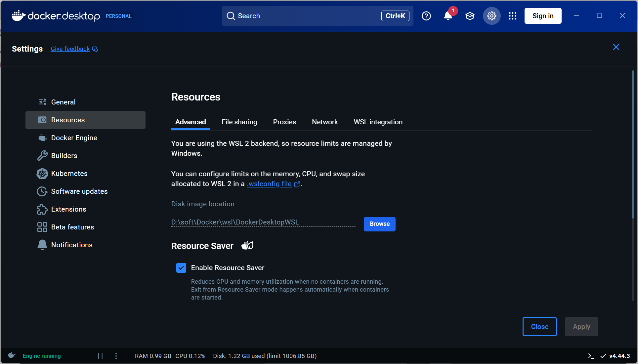Image resolution: width=638 pixels, height=364 pixels.
Task: Click the Docker Engine icon in sidebar
Action: pos(42,138)
